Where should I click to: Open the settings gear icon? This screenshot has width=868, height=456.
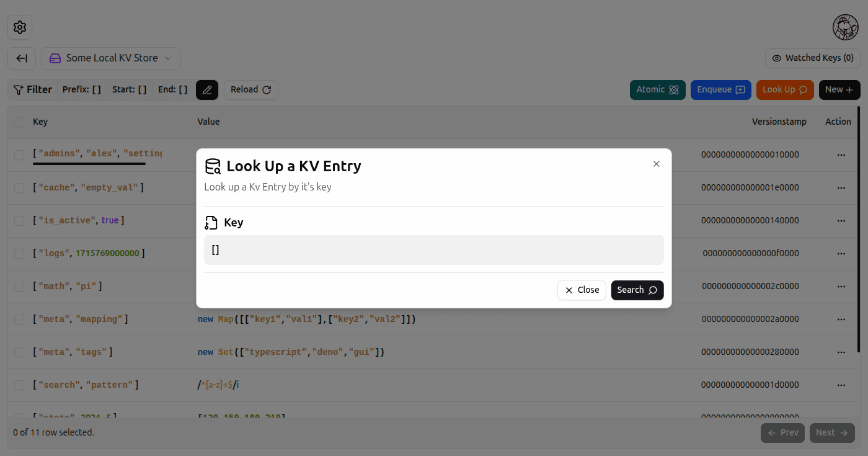pos(20,27)
